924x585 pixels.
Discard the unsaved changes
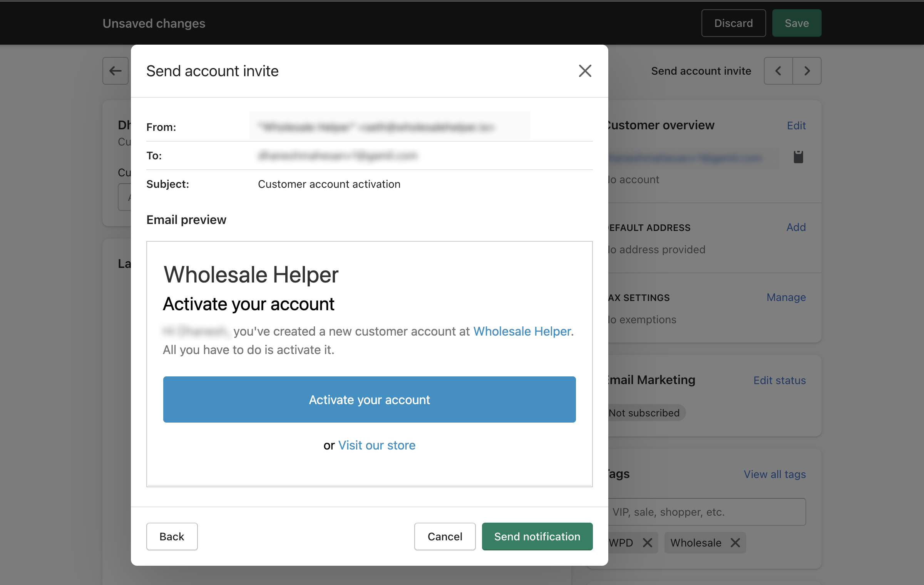[733, 23]
